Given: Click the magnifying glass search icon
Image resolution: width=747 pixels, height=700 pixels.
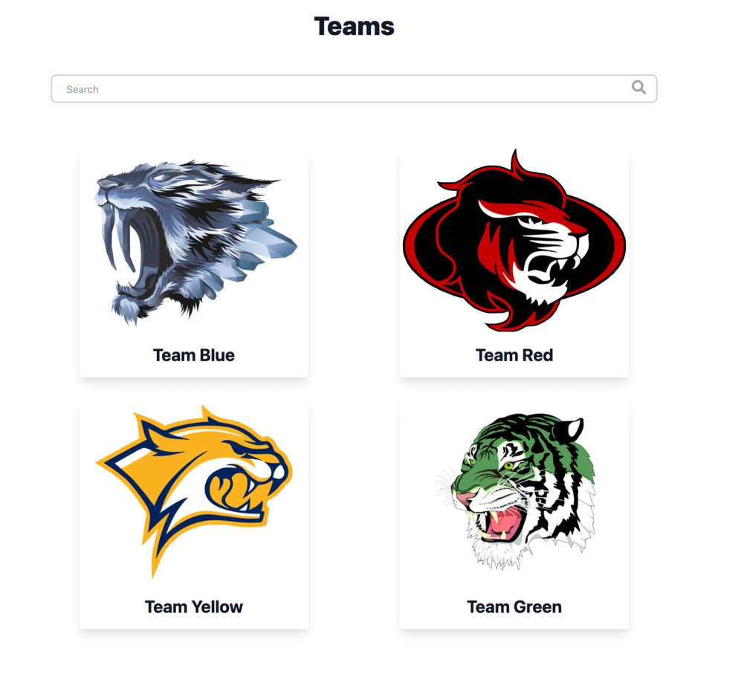Looking at the screenshot, I should tap(638, 87).
